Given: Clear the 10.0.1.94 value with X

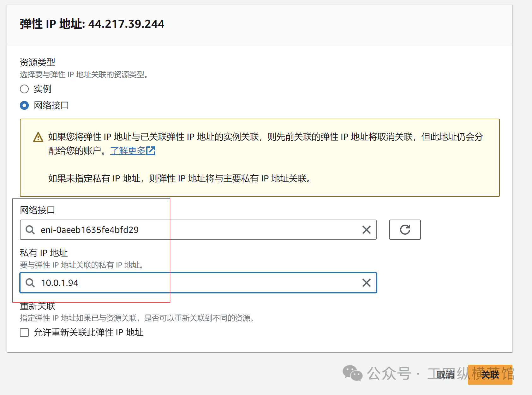Looking at the screenshot, I should pyautogui.click(x=366, y=283).
